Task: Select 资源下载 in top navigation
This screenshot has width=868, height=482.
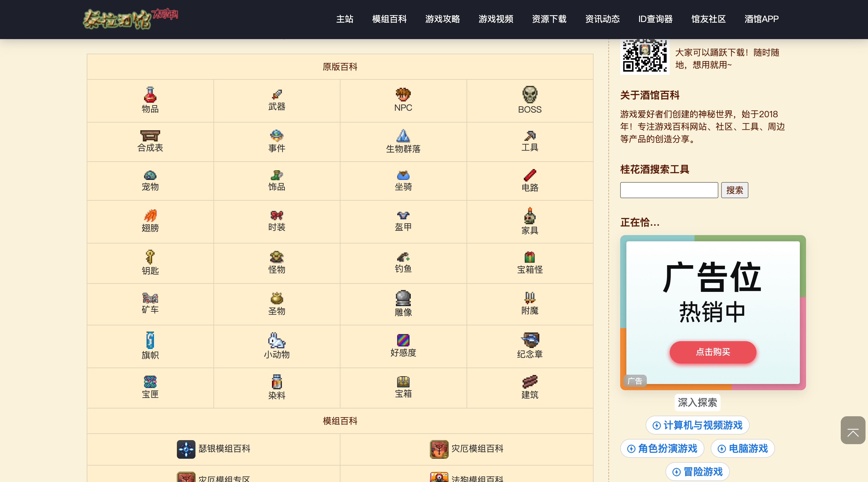Action: tap(549, 19)
